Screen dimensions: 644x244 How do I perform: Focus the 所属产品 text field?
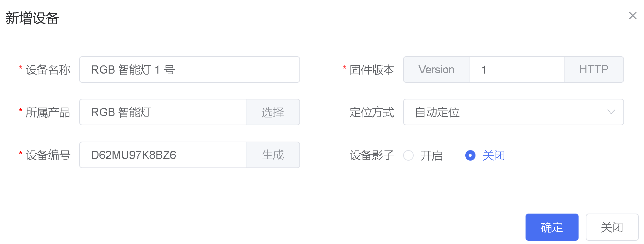[163, 112]
